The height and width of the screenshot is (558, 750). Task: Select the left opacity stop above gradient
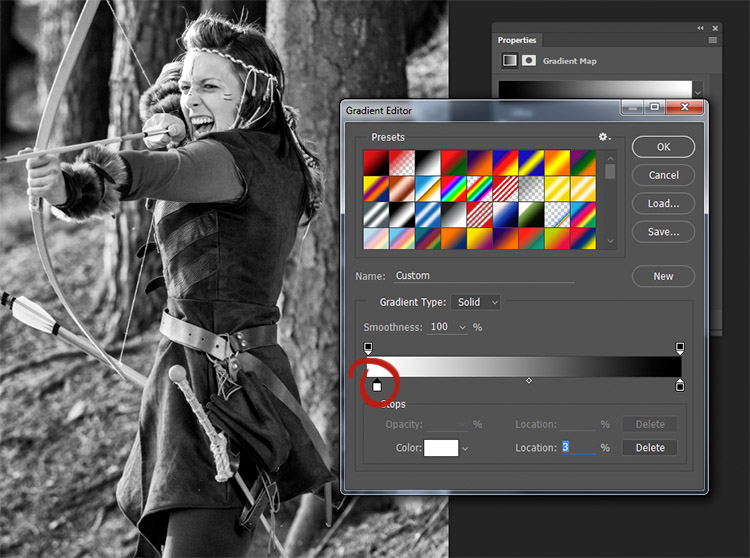pos(368,348)
